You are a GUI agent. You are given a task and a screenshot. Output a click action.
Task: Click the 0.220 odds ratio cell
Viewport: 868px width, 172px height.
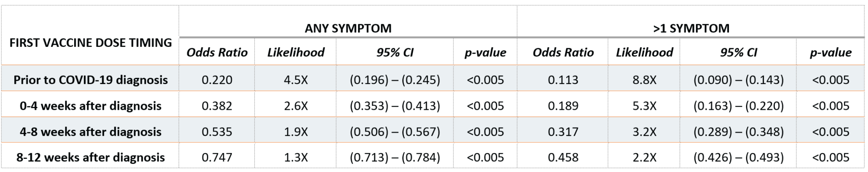(x=217, y=80)
